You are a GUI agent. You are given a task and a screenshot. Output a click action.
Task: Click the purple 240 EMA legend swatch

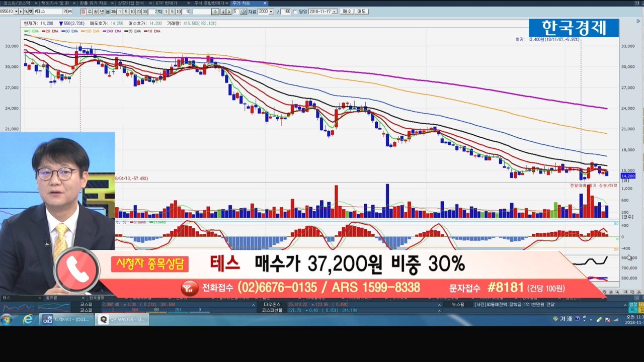point(106,31)
